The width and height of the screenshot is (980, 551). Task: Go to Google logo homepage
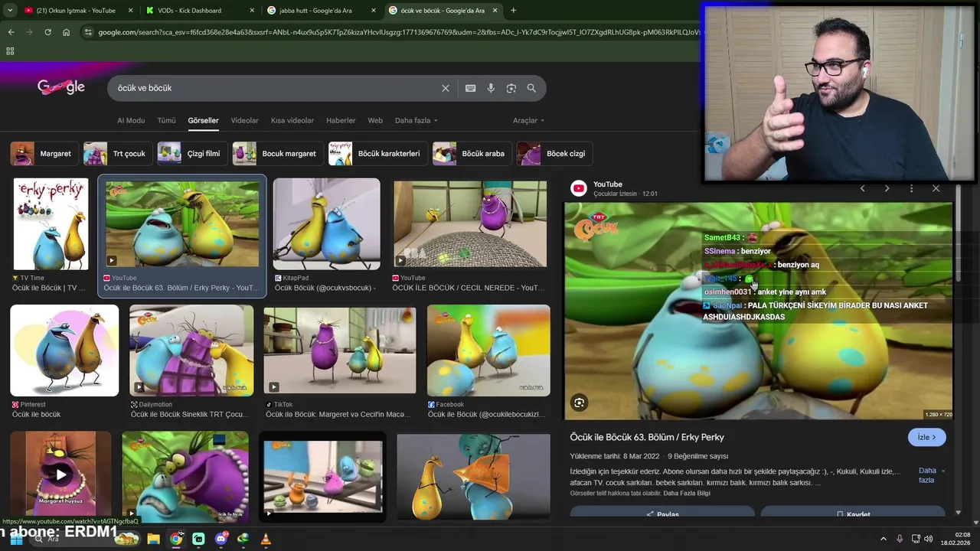61,87
